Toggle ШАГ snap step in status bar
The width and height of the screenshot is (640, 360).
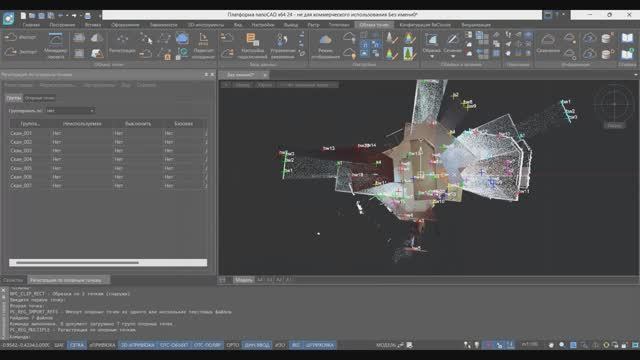pos(59,345)
